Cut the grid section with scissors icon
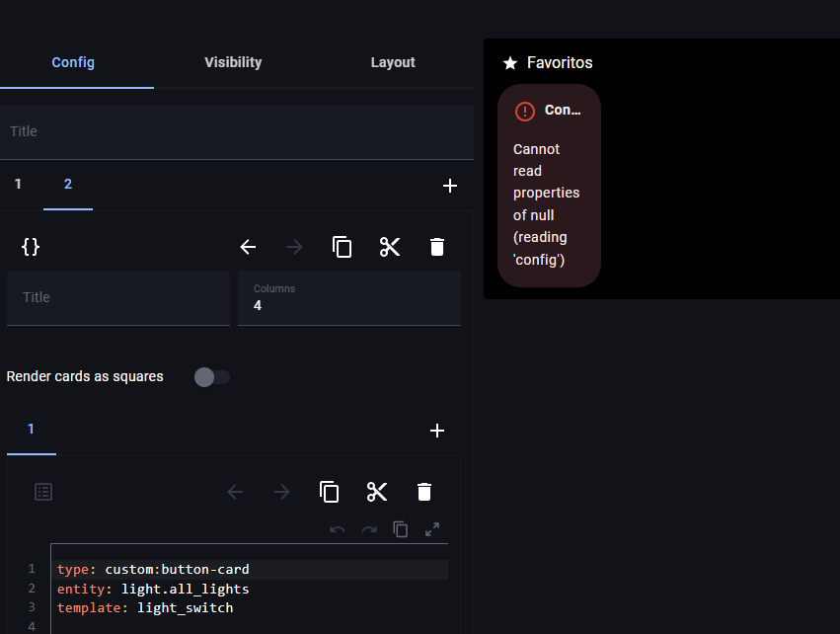Screen dimensions: 840x634 point(390,247)
